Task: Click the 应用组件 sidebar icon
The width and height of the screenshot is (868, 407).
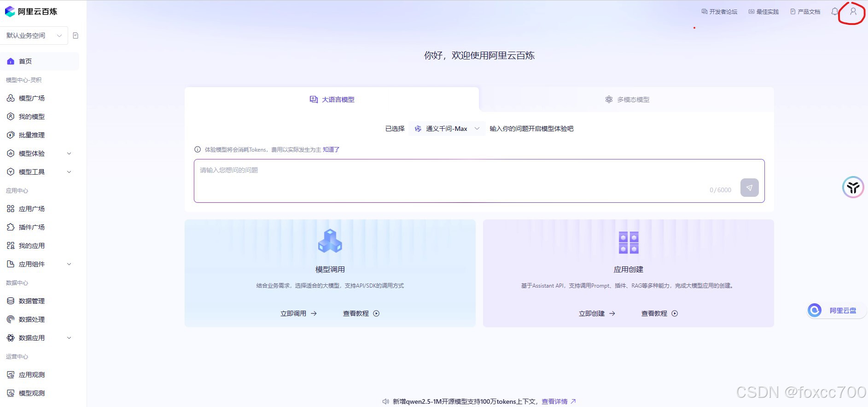Action: [x=11, y=264]
